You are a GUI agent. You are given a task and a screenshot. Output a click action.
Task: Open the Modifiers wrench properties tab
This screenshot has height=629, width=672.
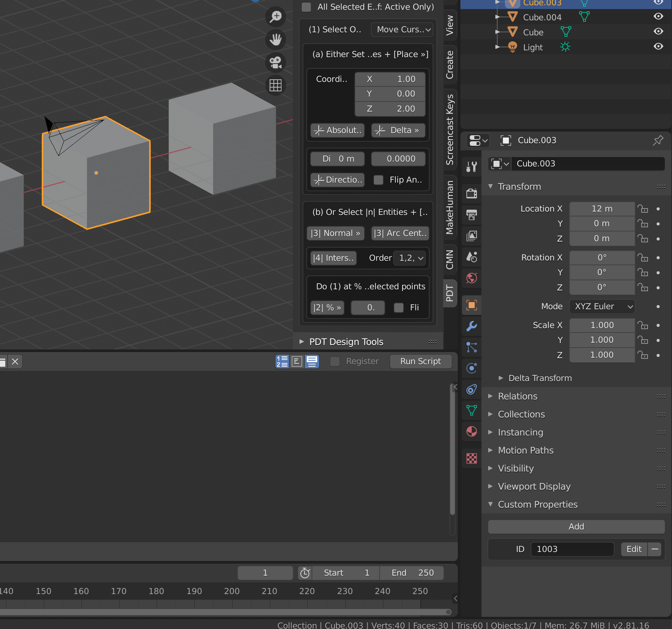tap(472, 326)
